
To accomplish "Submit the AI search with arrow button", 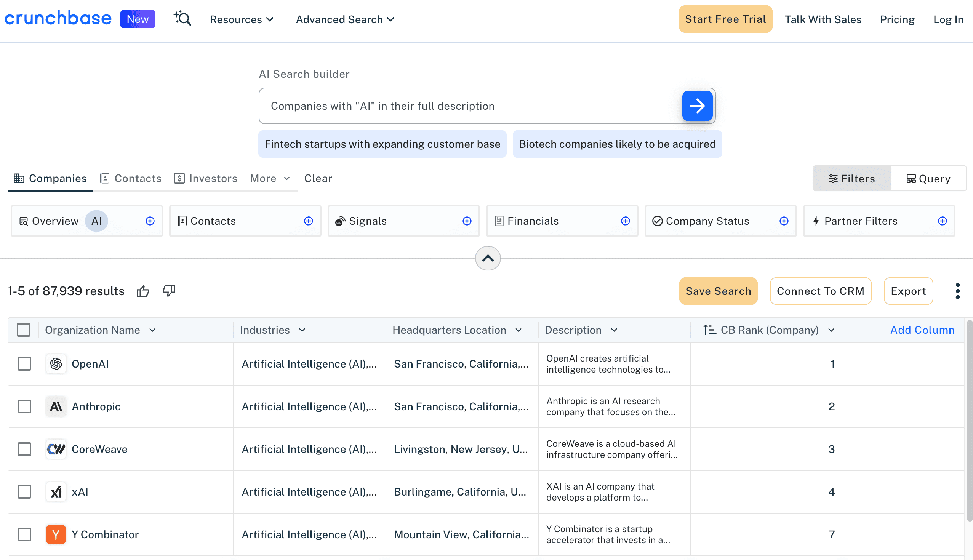I will [x=697, y=106].
